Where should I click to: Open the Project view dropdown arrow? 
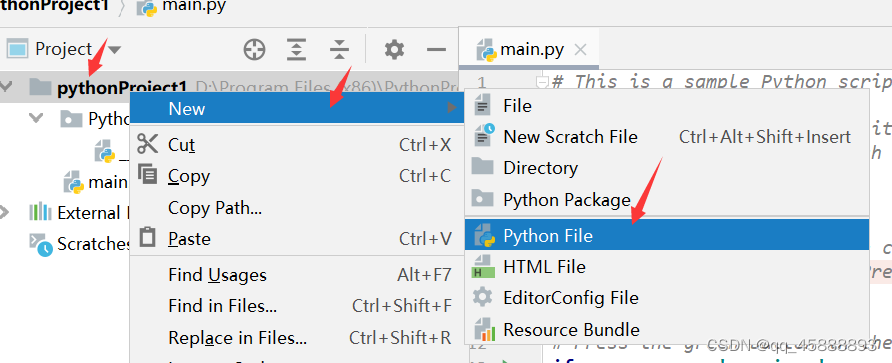coord(114,50)
